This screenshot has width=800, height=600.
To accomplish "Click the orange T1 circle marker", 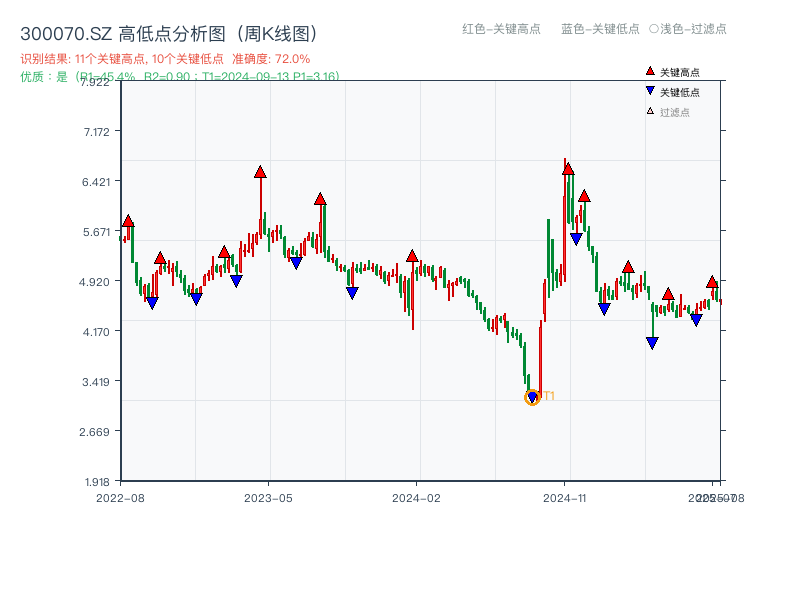I will pos(532,397).
